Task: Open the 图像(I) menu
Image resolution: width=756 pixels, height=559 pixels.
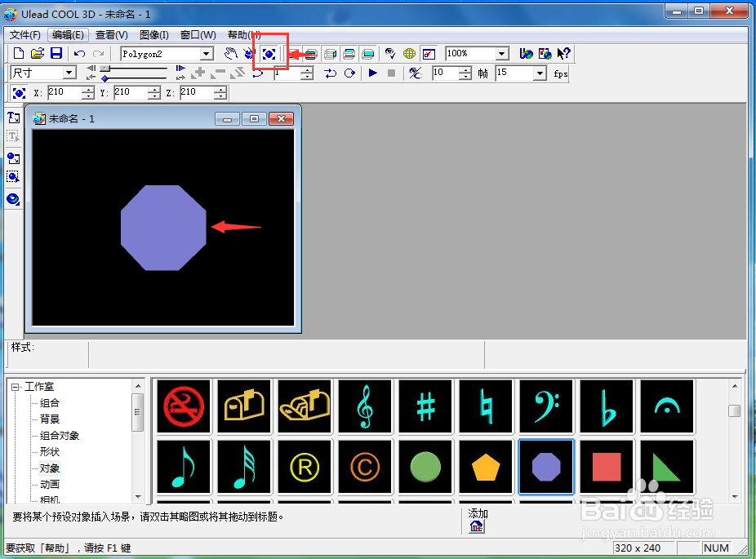Action: pos(154,35)
